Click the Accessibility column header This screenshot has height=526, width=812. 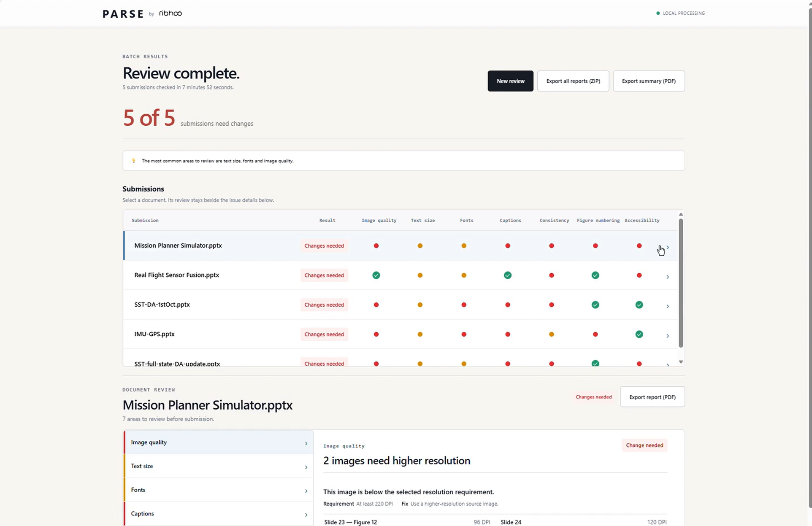(x=642, y=221)
